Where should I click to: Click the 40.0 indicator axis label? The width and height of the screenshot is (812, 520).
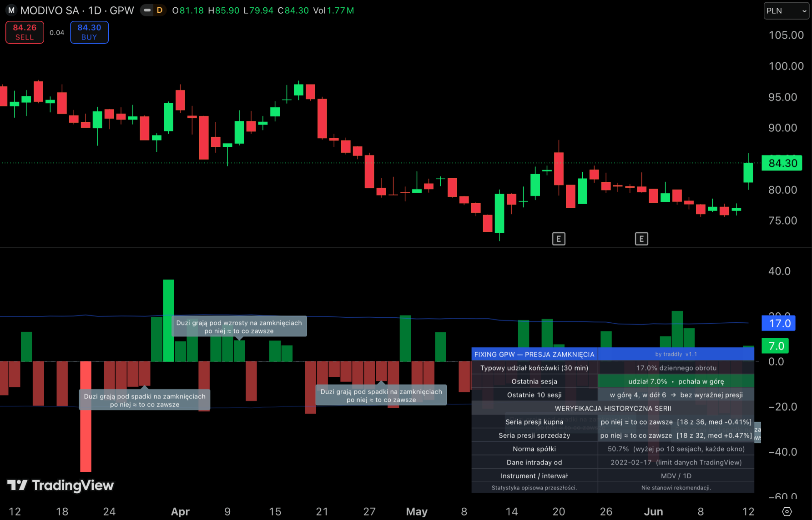click(x=780, y=271)
